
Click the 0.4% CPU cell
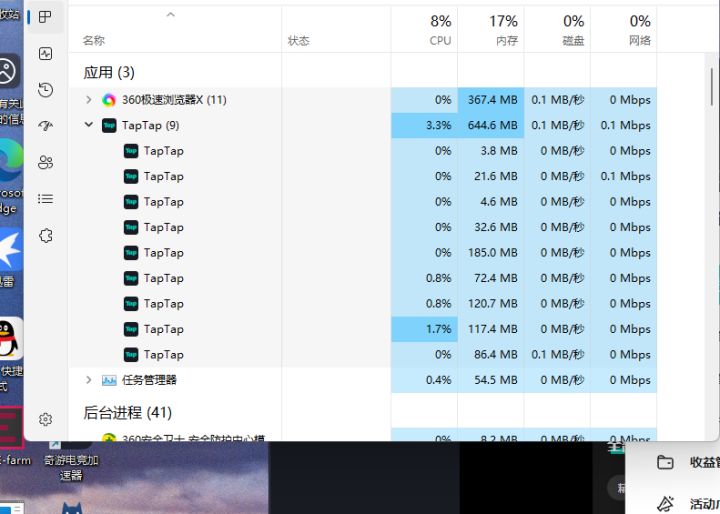(x=424, y=380)
